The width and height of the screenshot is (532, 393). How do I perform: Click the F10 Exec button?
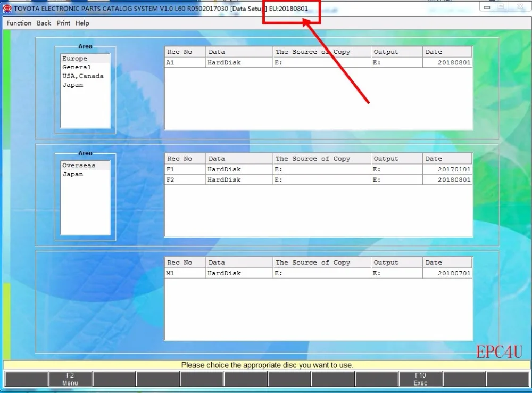(x=420, y=379)
